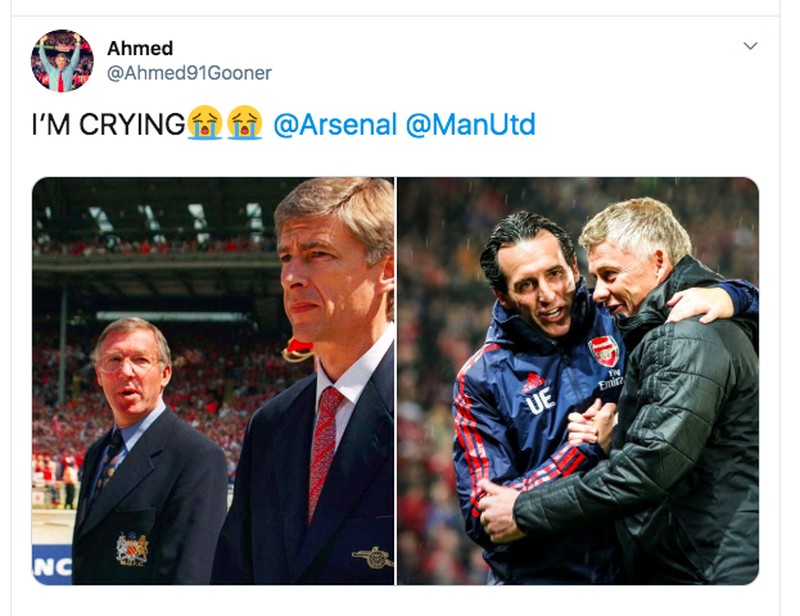Select the "I'M CRYING" tweet text
The height and width of the screenshot is (616, 800).
[108, 125]
